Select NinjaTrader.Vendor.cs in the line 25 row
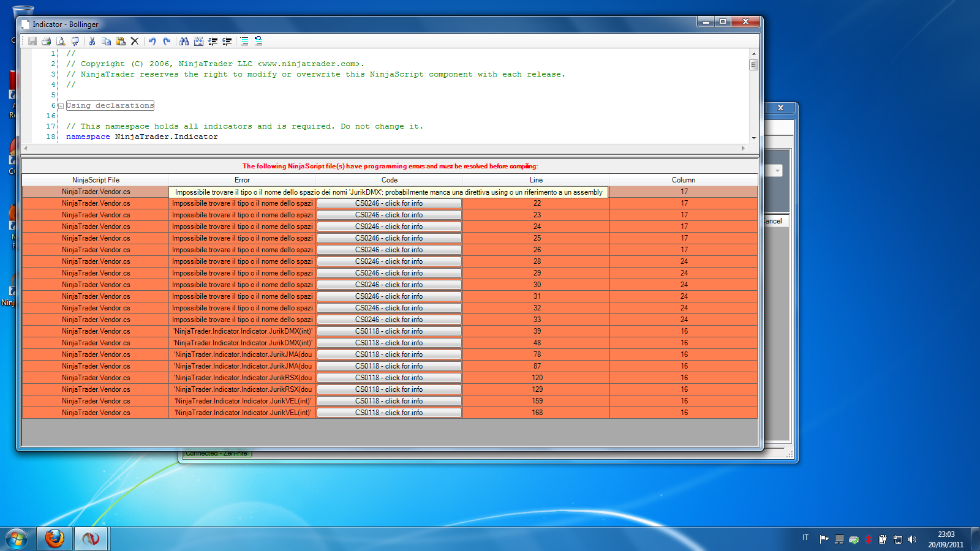 click(x=96, y=238)
